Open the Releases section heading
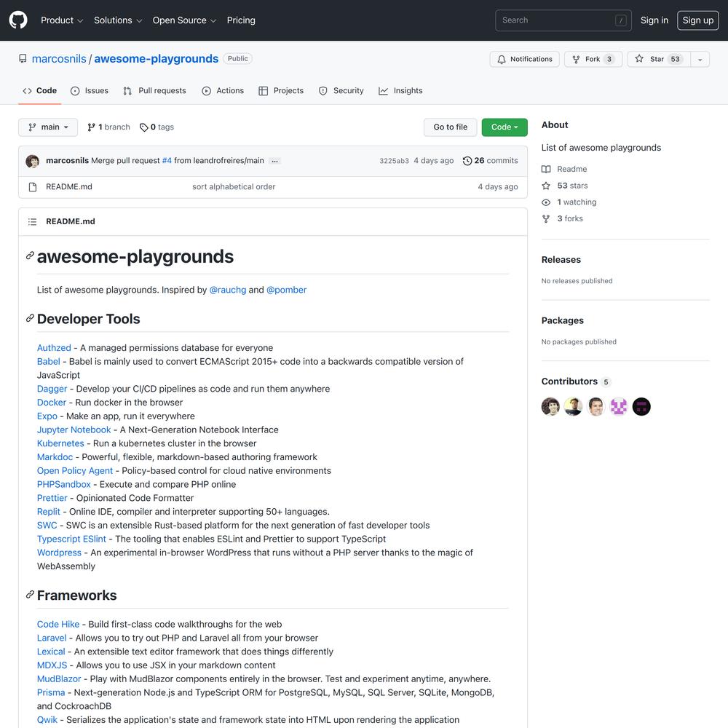Viewport: 728px width, 728px height. coord(561,260)
